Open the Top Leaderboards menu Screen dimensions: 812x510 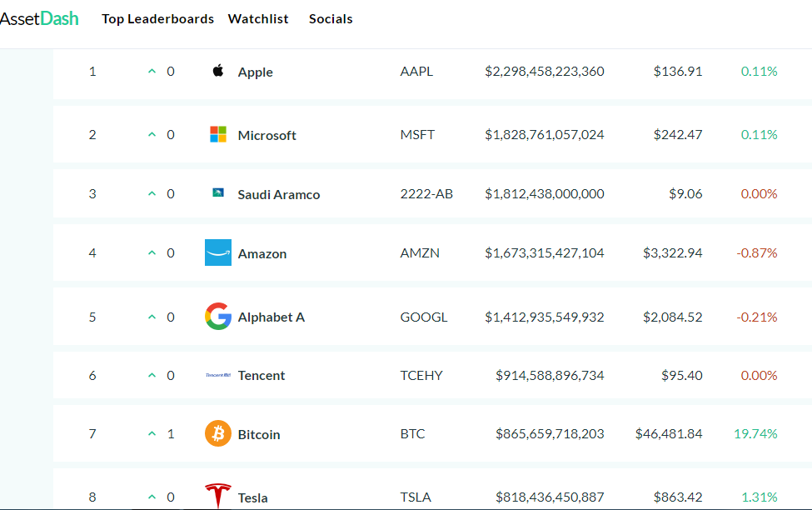click(157, 18)
